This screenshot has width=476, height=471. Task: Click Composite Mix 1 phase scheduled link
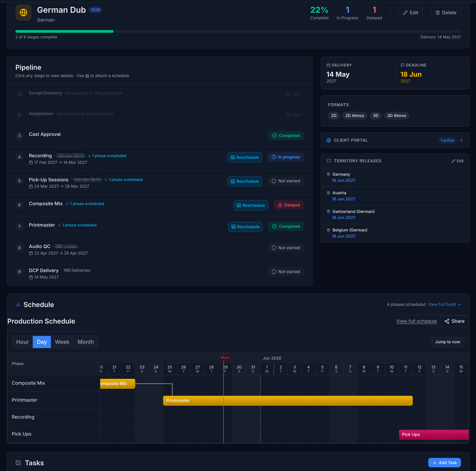(x=85, y=204)
